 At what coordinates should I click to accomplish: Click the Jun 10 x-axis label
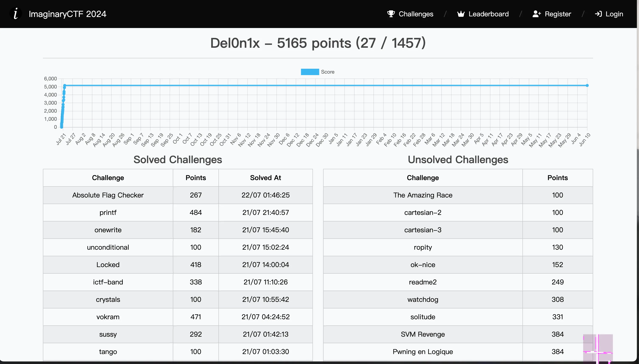point(584,140)
